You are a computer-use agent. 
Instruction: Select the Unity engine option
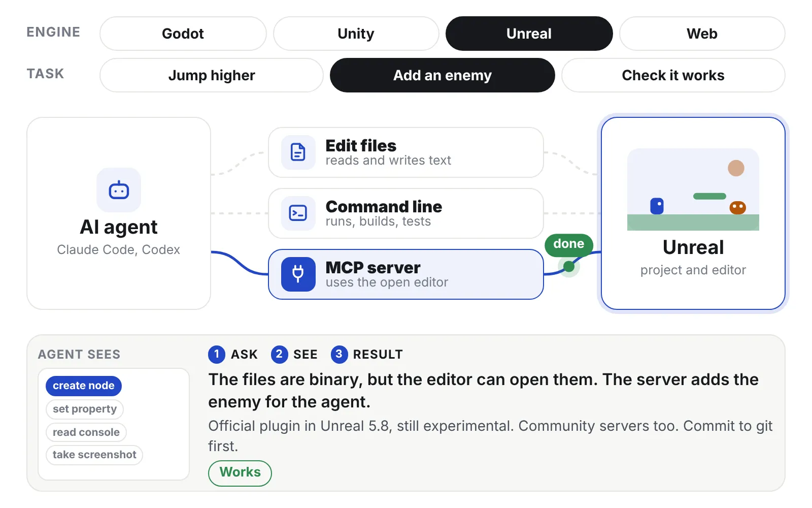tap(356, 34)
